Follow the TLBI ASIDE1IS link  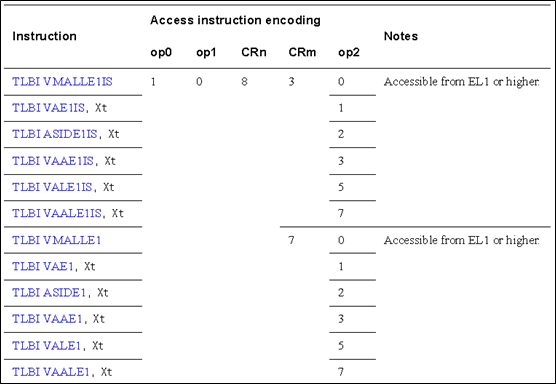click(55, 134)
